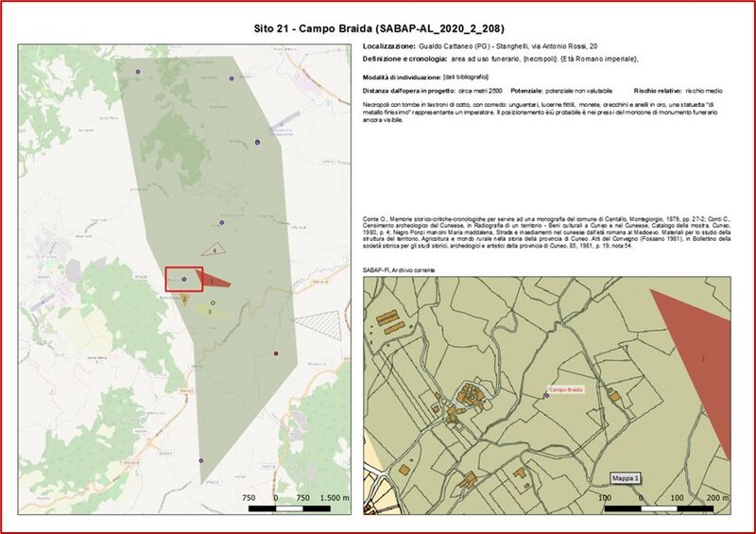Click the purple Campo Braida point marker
This screenshot has height=534, width=756.
546,396
